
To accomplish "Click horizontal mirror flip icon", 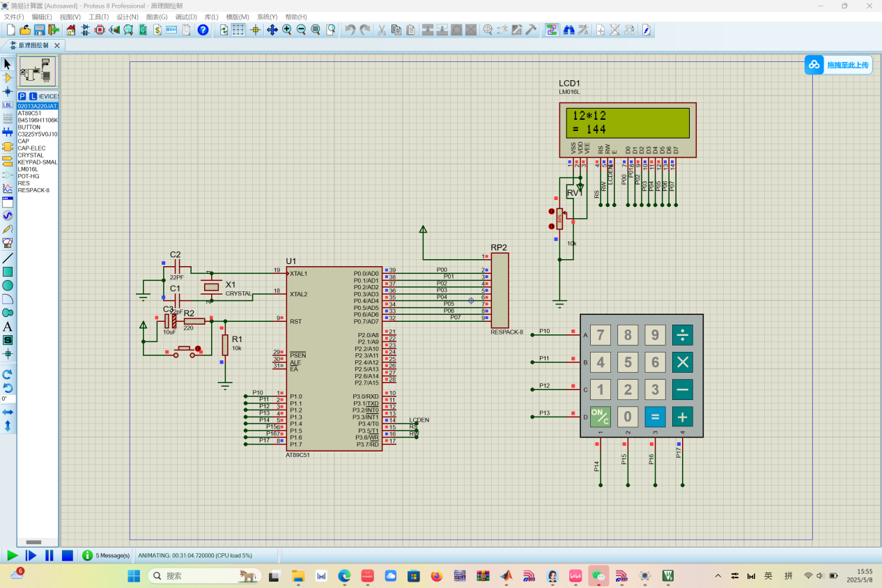I will coord(8,412).
